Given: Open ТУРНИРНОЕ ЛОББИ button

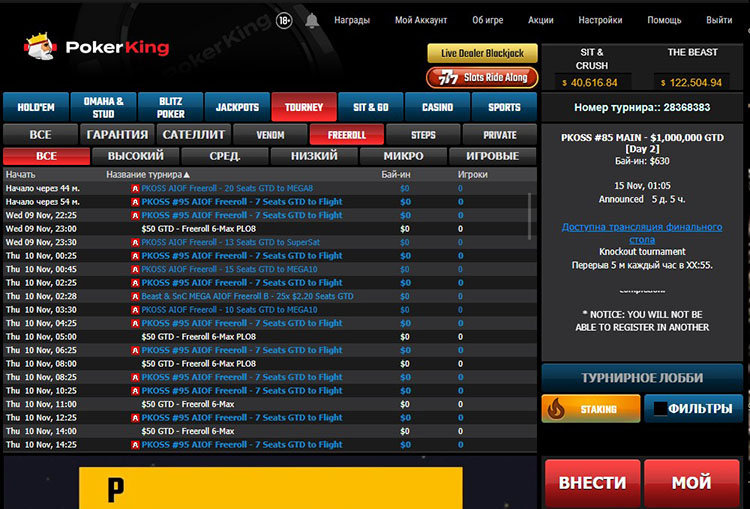Looking at the screenshot, I should coord(642,377).
